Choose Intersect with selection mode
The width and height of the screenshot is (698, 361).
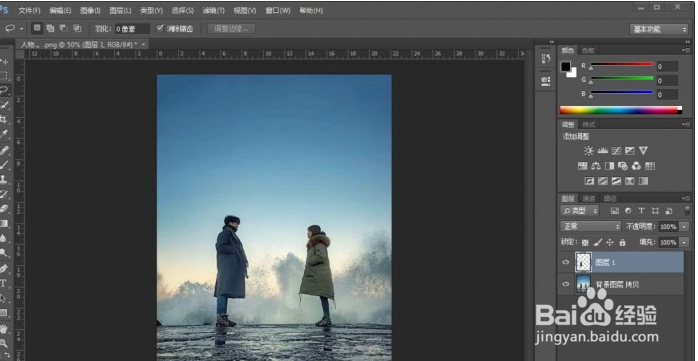[x=77, y=28]
